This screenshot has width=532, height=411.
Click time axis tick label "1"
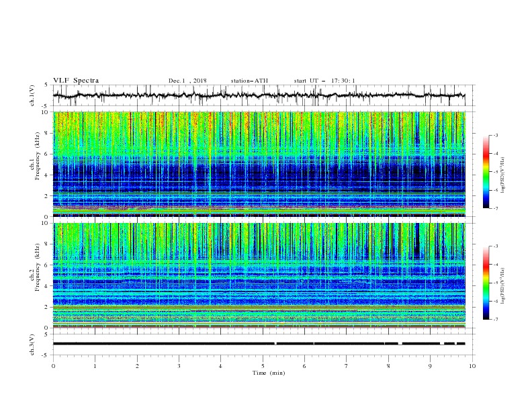95,366
